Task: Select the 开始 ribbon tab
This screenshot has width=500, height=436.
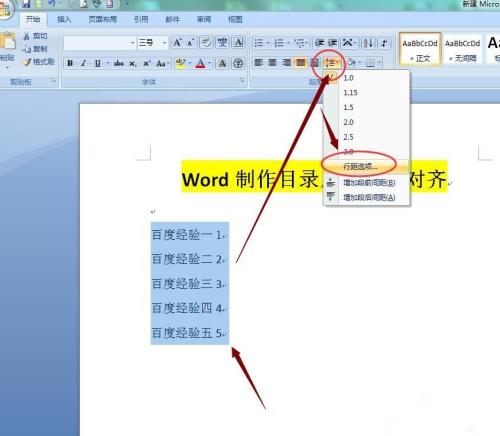Action: click(33, 19)
